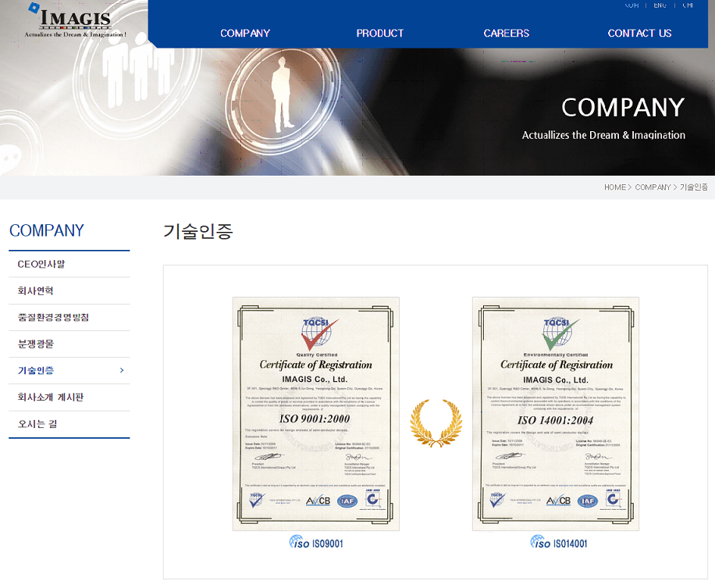This screenshot has width=715, height=588.
Task: Open 오시는 길 sidebar item
Action: tap(69, 424)
